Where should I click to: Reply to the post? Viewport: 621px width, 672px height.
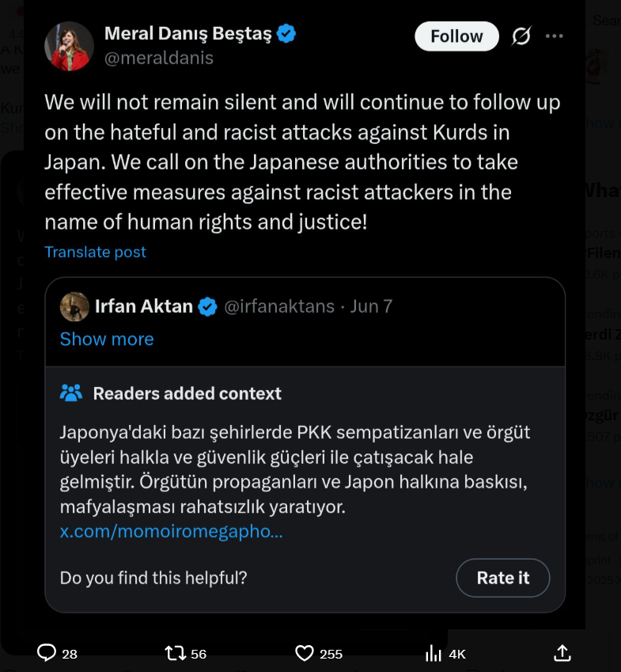click(x=47, y=653)
